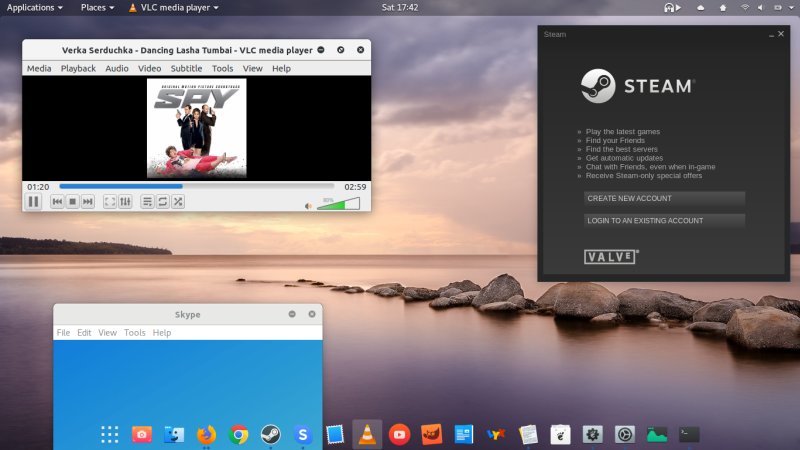
Task: Stop the VLC playback
Action: (x=73, y=202)
